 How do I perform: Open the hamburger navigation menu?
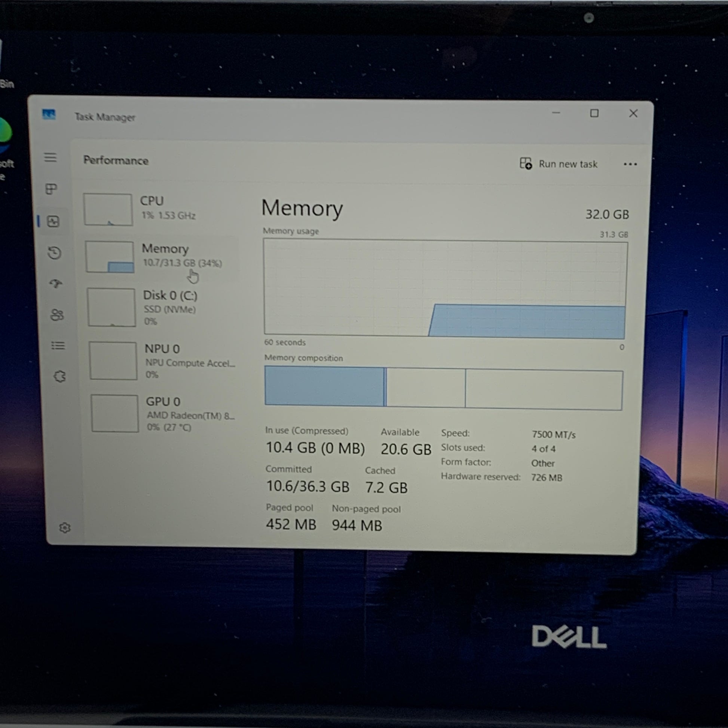(50, 157)
